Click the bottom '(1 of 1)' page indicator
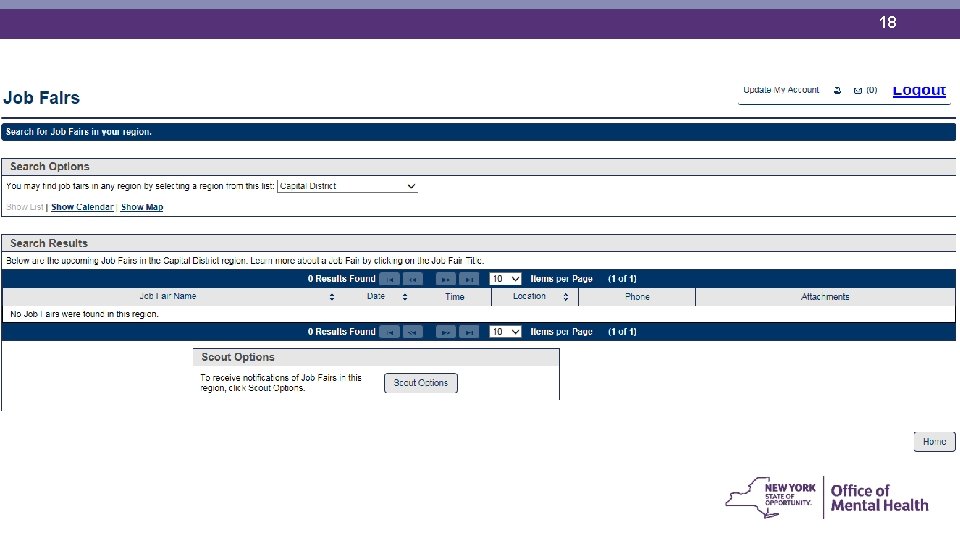 [622, 332]
